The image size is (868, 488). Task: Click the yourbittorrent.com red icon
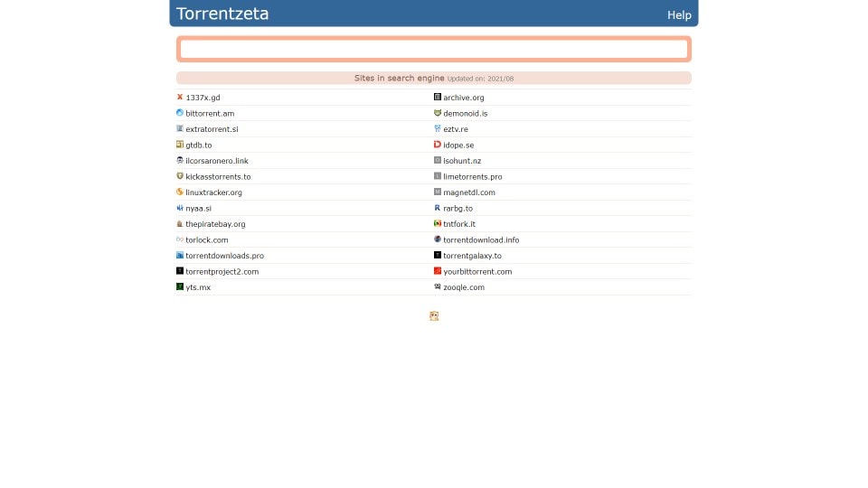pos(438,271)
